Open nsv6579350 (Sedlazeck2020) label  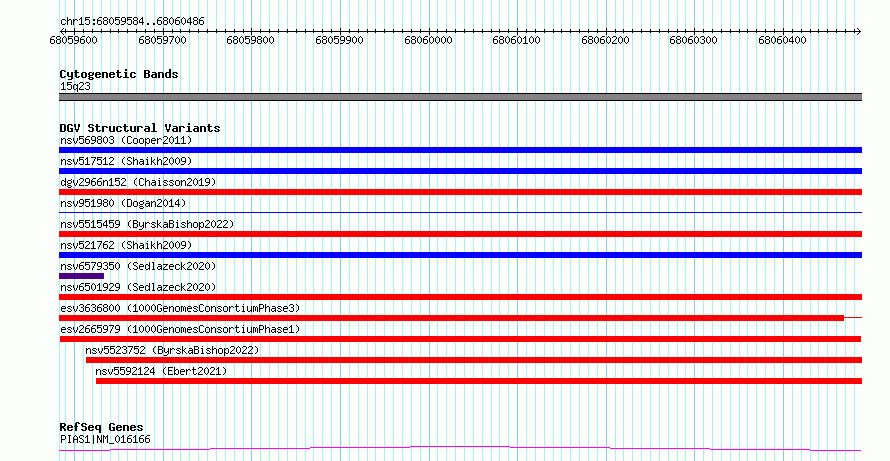138,266
